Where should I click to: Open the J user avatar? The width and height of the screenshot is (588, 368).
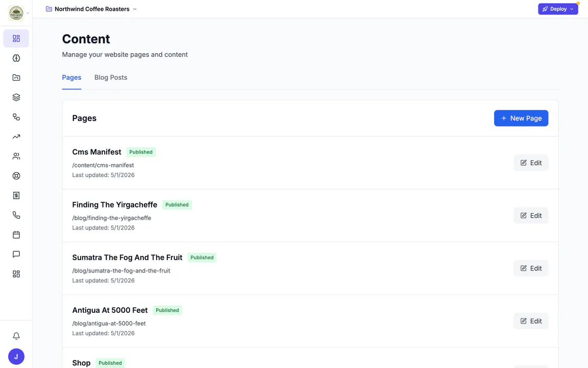click(16, 357)
